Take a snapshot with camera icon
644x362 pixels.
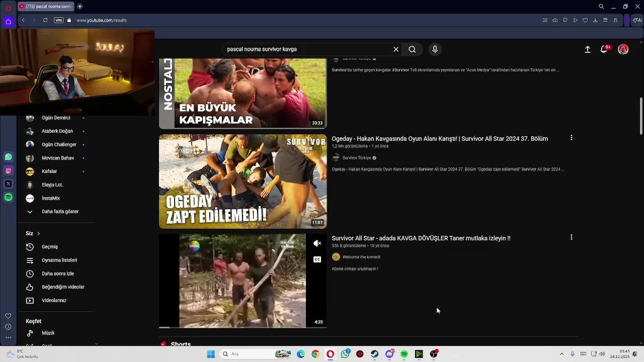555,20
